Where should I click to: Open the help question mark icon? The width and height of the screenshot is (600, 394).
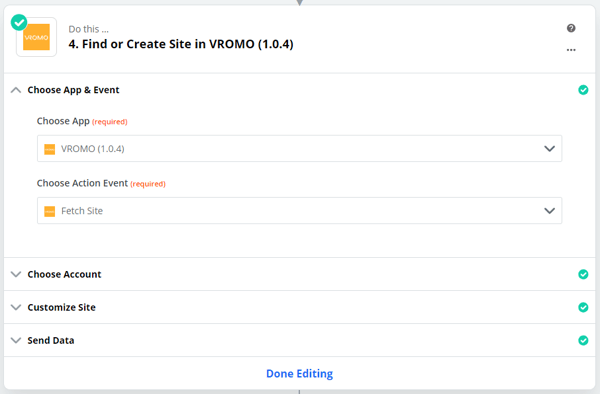tap(571, 28)
